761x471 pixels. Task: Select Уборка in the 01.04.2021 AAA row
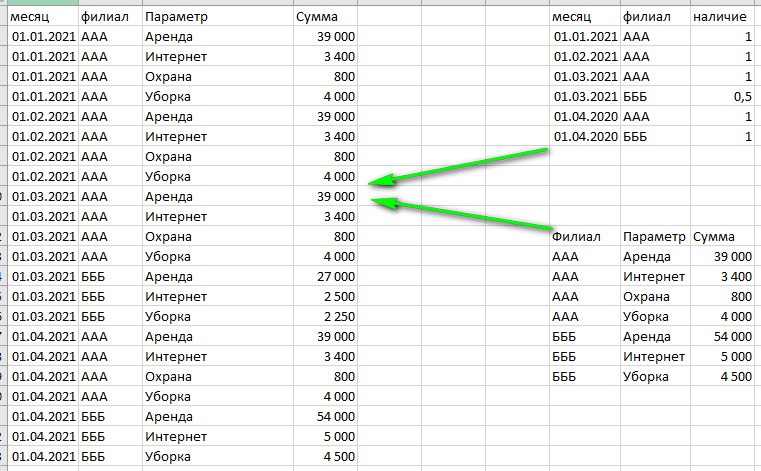[x=168, y=397]
